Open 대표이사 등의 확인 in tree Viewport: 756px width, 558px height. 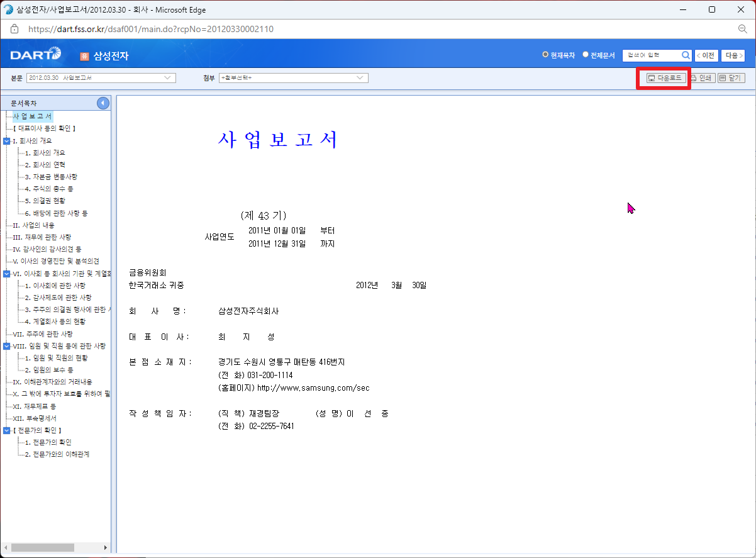tap(44, 128)
